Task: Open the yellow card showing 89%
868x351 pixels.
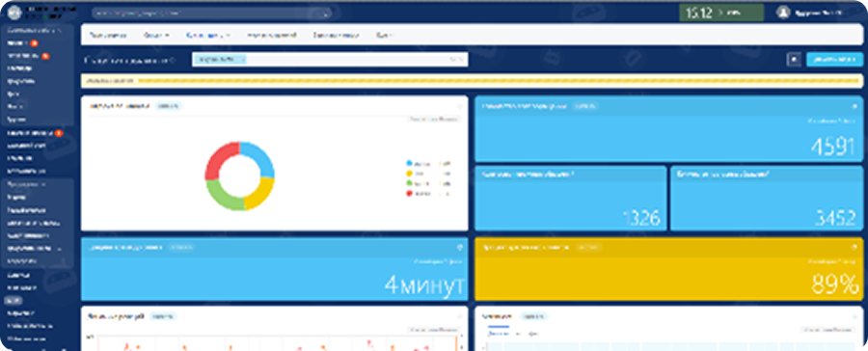Action: [x=668, y=269]
